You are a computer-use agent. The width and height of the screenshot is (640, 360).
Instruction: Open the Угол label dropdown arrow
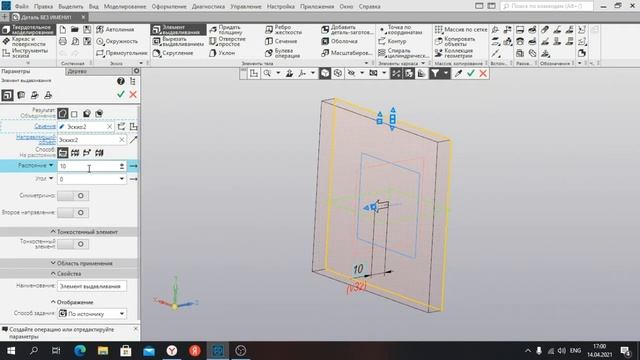pos(51,179)
